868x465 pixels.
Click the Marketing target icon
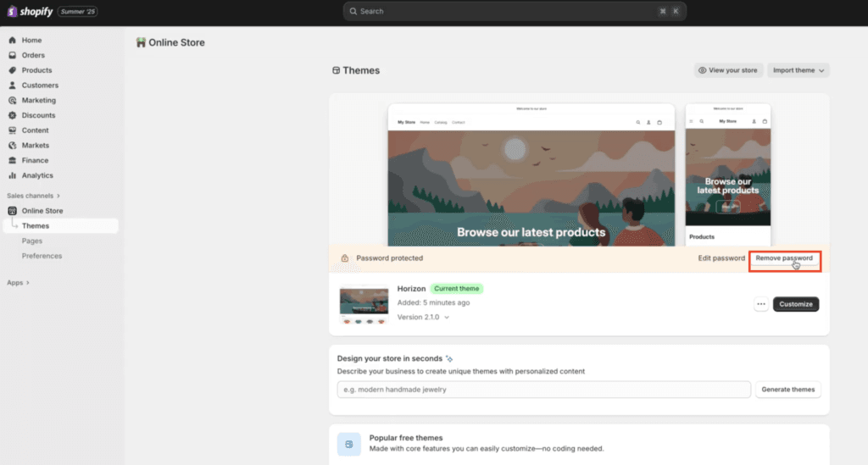point(12,100)
